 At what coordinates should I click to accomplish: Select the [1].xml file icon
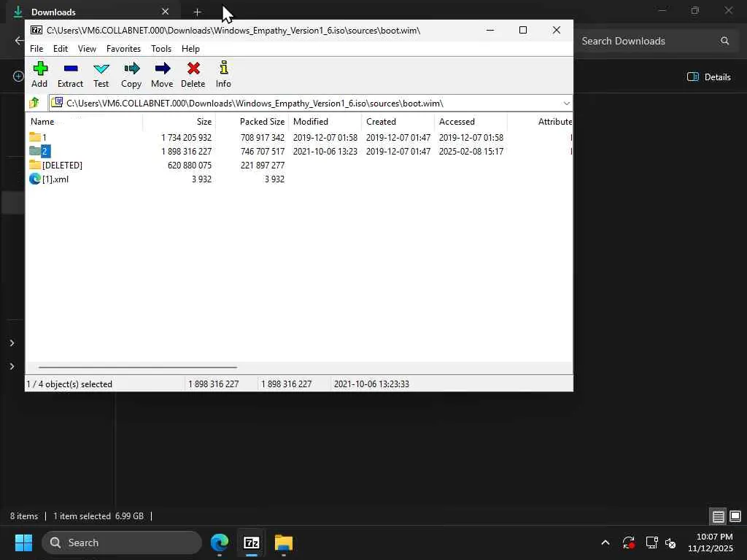pos(35,179)
